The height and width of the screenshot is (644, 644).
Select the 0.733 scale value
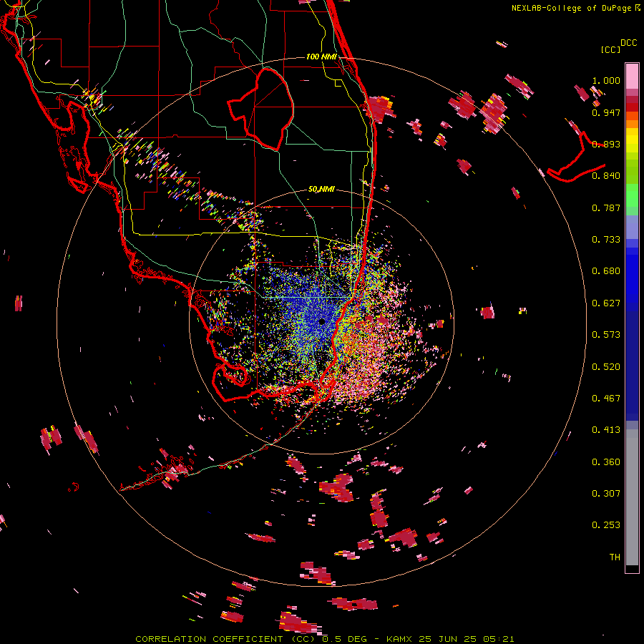[606, 240]
